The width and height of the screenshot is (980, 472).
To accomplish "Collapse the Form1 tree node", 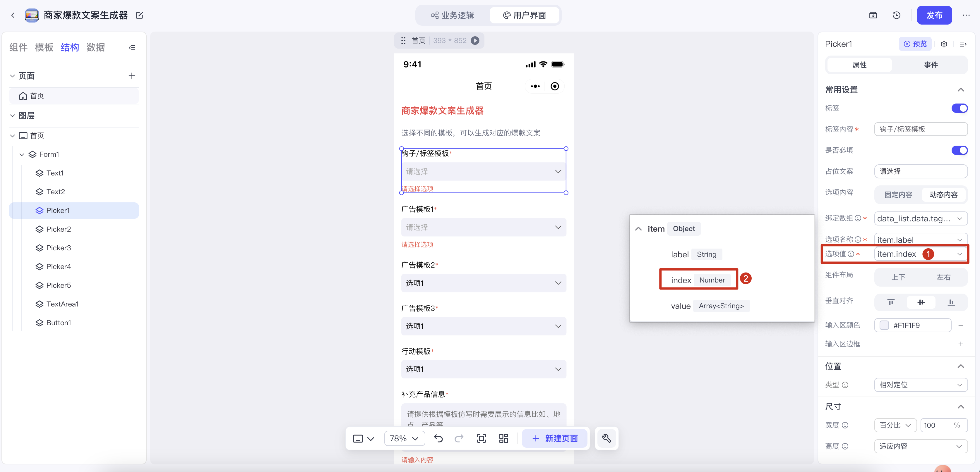I will pos(22,154).
